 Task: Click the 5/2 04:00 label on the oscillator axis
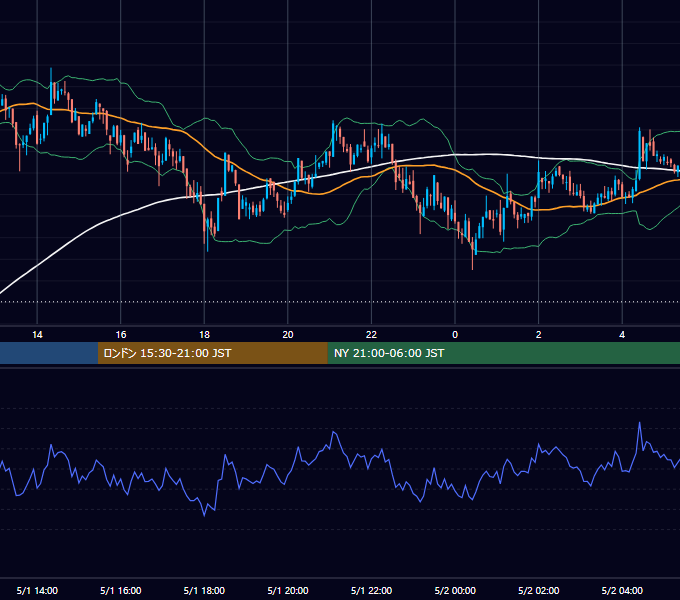(x=622, y=590)
